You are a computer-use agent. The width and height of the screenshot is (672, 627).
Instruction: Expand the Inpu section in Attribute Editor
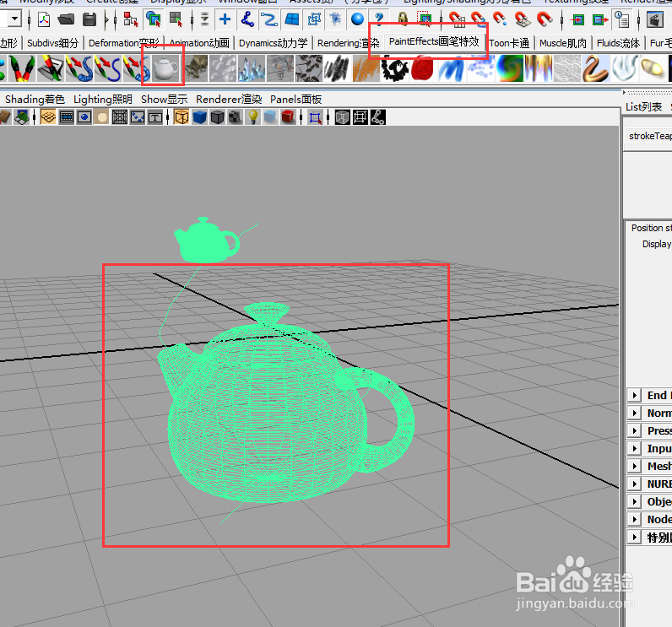tap(634, 448)
